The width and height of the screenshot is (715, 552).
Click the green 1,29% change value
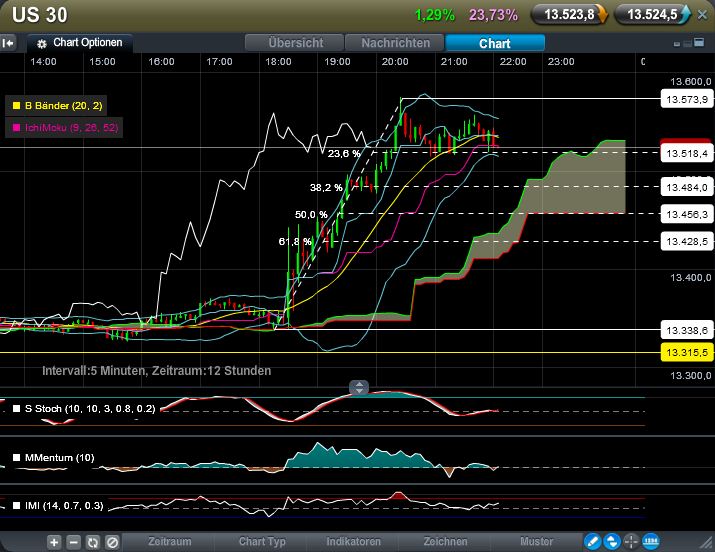[x=435, y=15]
